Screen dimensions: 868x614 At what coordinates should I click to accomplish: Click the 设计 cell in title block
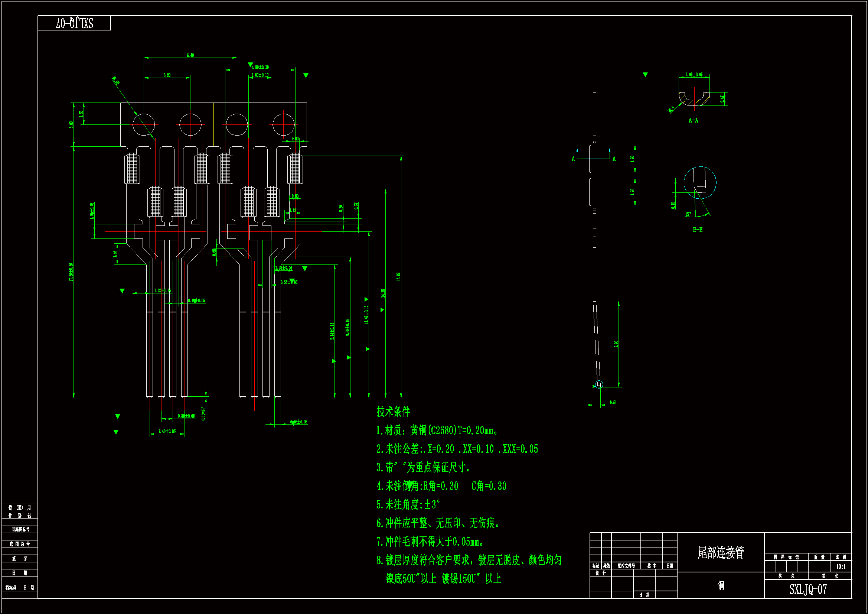pos(601,573)
